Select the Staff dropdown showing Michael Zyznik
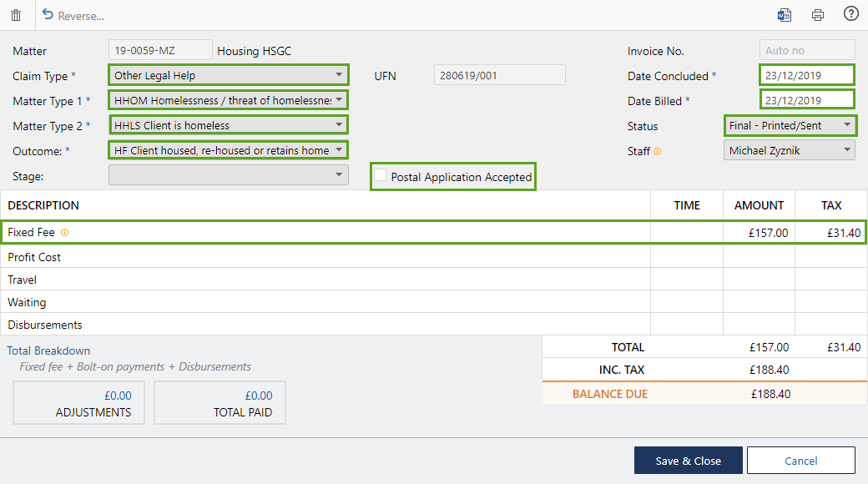 point(790,150)
